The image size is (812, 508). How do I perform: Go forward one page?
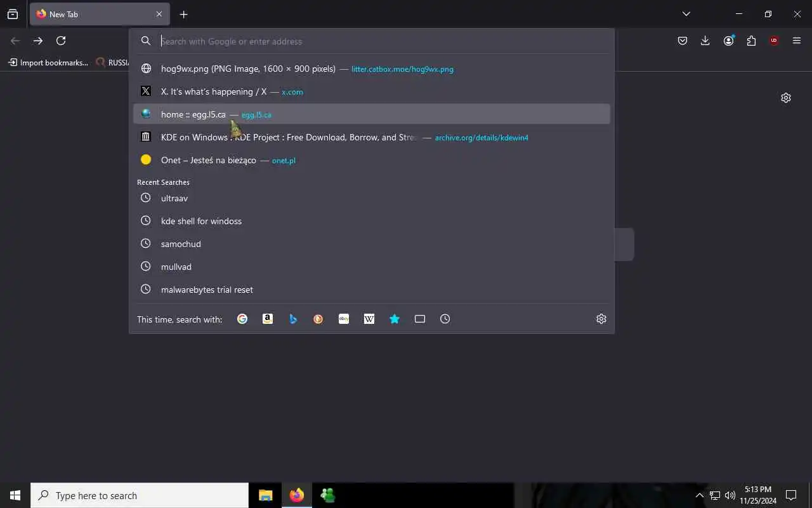[x=38, y=41]
